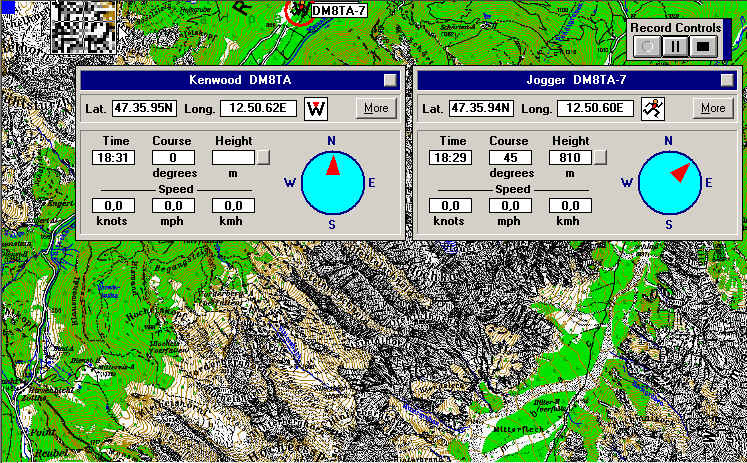Screen dimensions: 747x463
Task: Click the jogger symbol icon in Jogger panel
Action: [653, 109]
